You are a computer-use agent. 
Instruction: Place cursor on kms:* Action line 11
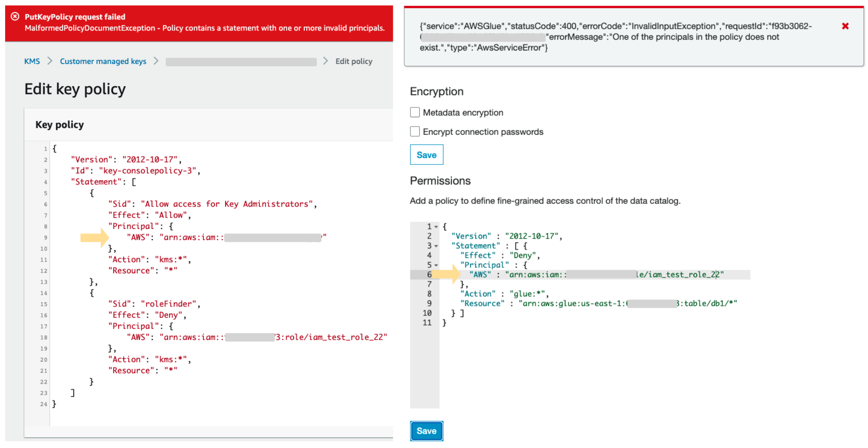tap(149, 259)
